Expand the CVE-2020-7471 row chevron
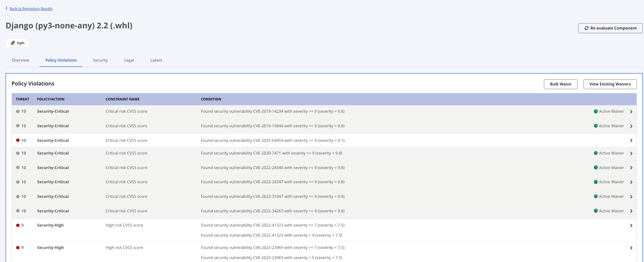Image resolution: width=644 pixels, height=262 pixels. click(x=631, y=153)
